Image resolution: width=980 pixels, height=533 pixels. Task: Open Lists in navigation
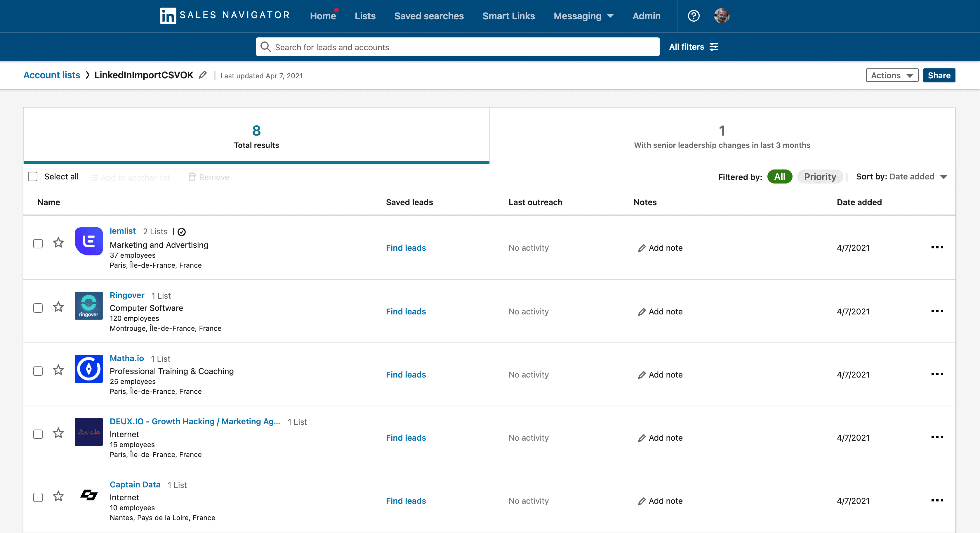click(365, 16)
